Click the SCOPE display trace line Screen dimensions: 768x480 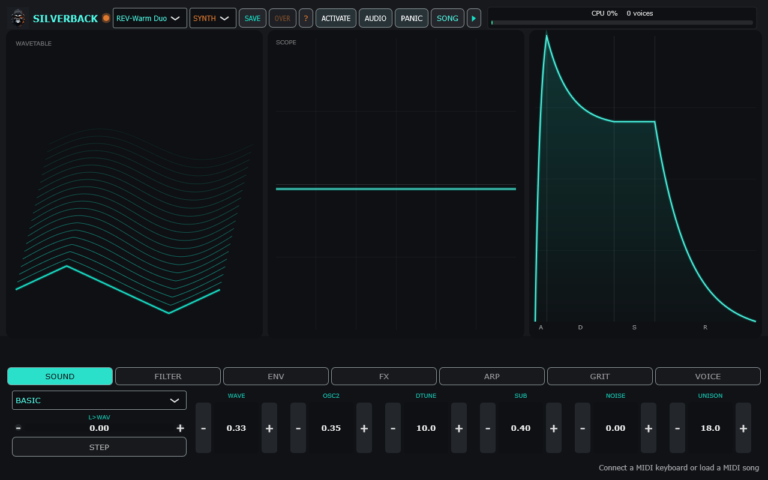tap(396, 189)
